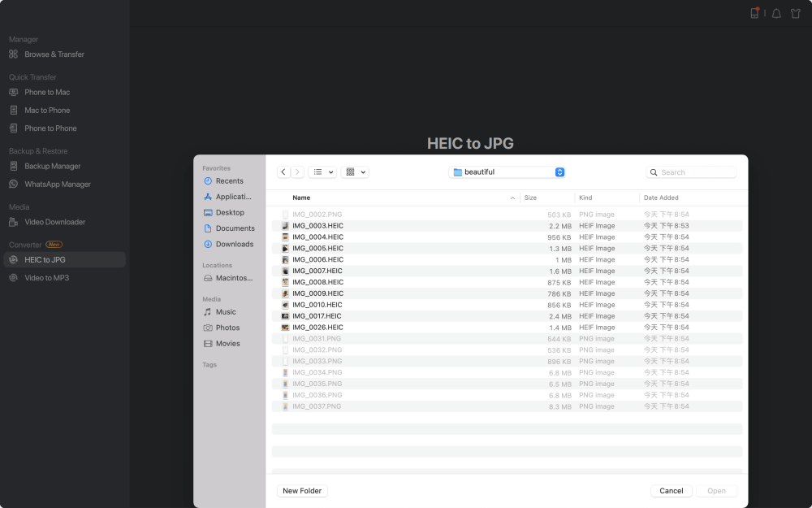
Task: Open the Music media location
Action: (225, 312)
